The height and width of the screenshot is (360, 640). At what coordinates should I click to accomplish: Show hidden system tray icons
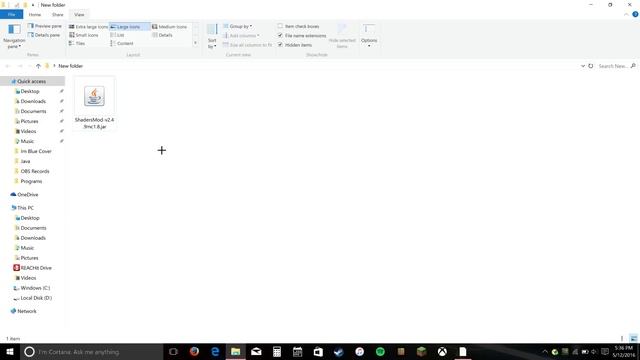coord(545,351)
